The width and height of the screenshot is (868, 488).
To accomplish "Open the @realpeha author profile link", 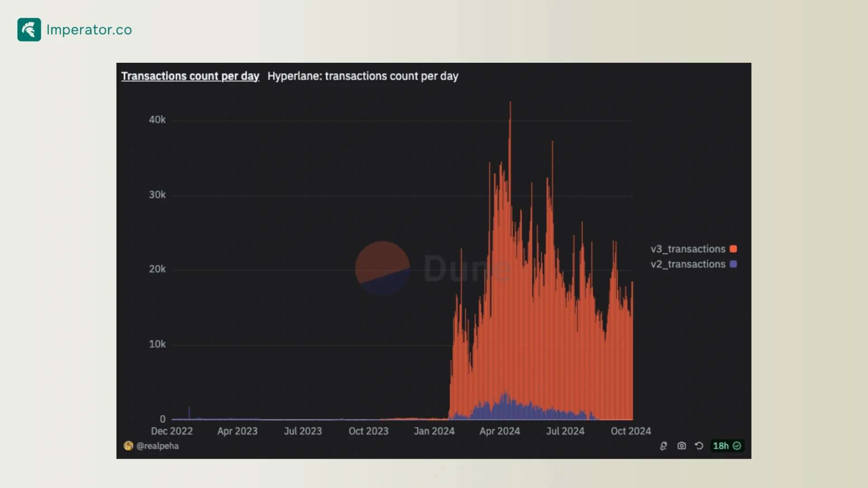I will click(x=157, y=446).
